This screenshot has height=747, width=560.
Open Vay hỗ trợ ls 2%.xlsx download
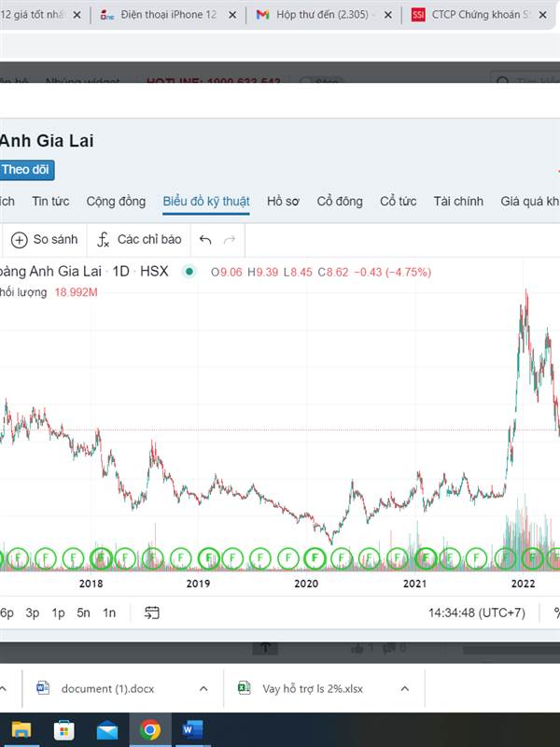point(313,689)
